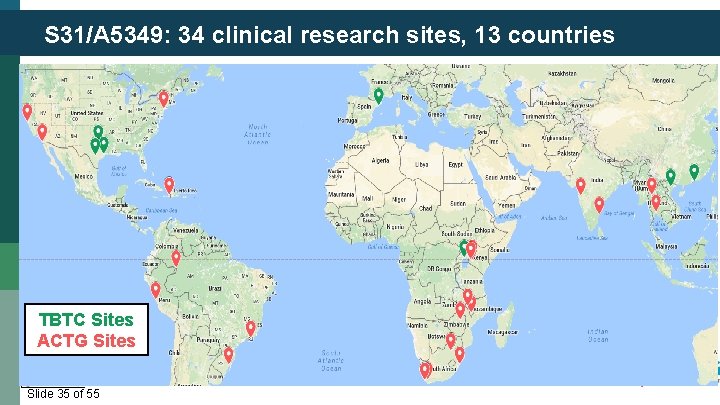Click the 'Mongolia' map label
The height and width of the screenshot is (405, 720).
click(664, 80)
